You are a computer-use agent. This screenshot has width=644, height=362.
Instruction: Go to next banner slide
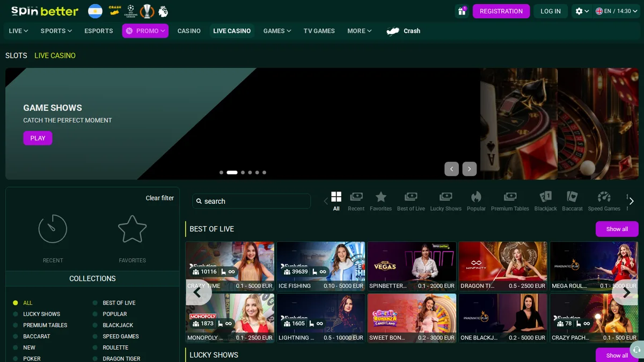point(470,169)
